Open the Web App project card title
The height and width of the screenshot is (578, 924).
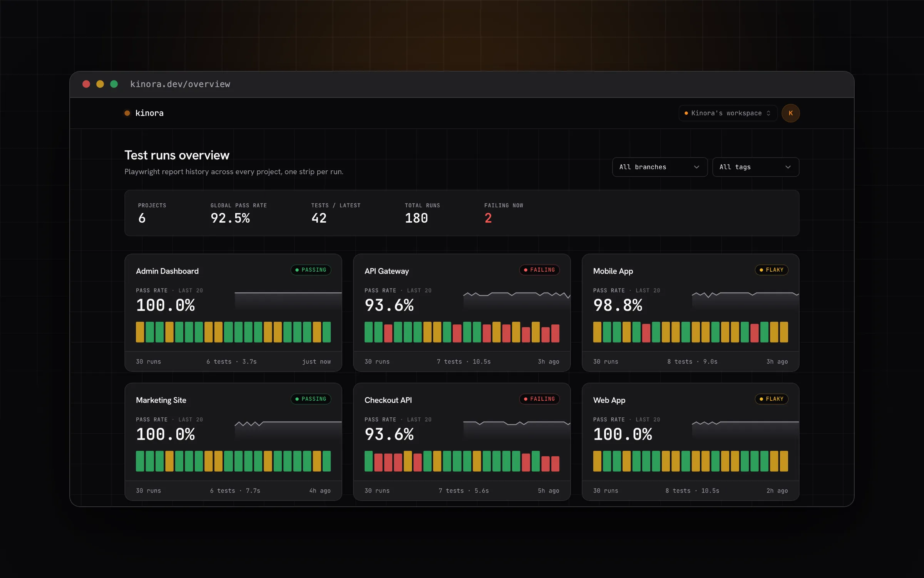609,400
